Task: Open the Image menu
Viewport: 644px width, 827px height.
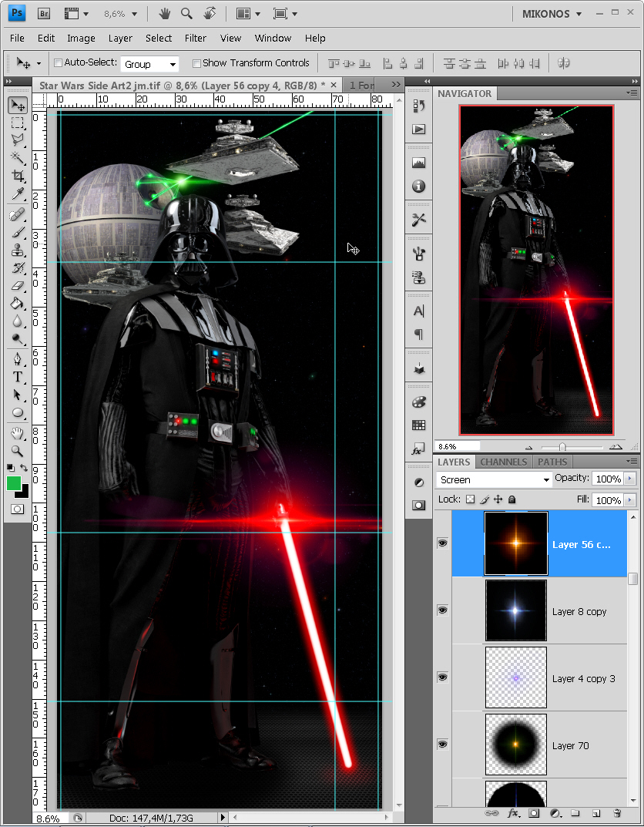Action: pyautogui.click(x=81, y=38)
